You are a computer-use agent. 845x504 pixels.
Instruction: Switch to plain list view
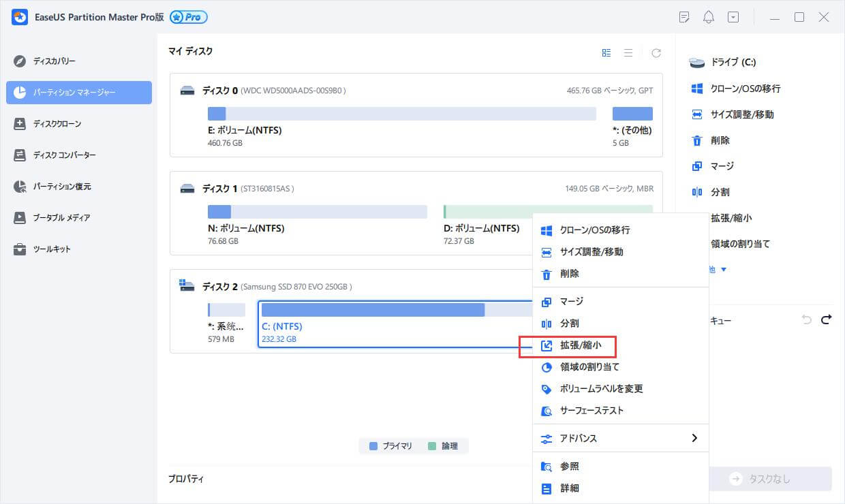point(628,53)
